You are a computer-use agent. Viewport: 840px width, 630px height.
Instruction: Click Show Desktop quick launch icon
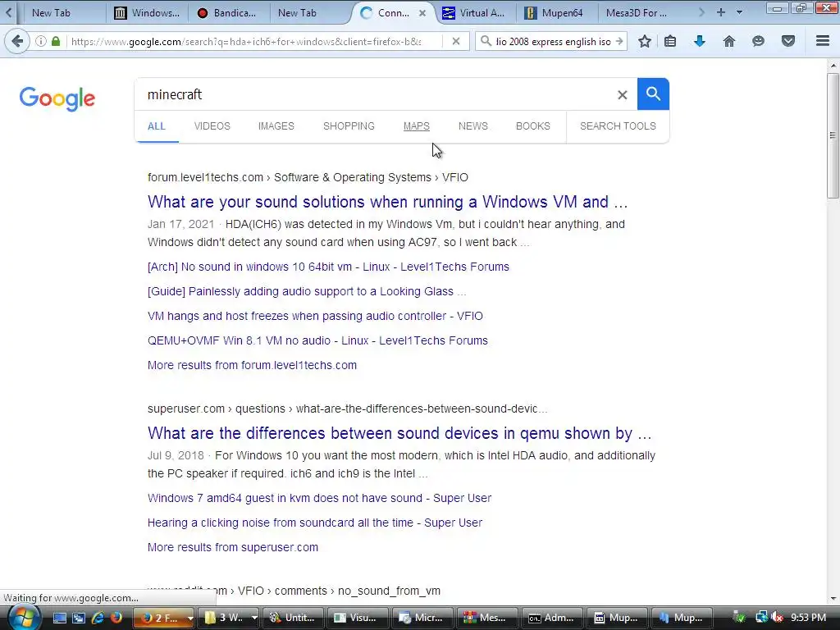pos(59,618)
